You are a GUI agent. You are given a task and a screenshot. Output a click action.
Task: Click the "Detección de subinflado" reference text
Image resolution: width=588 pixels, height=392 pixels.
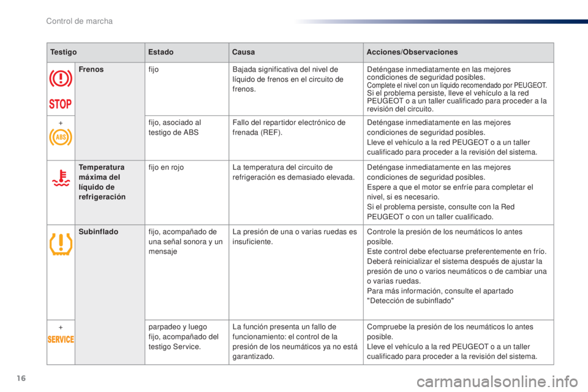(410, 301)
